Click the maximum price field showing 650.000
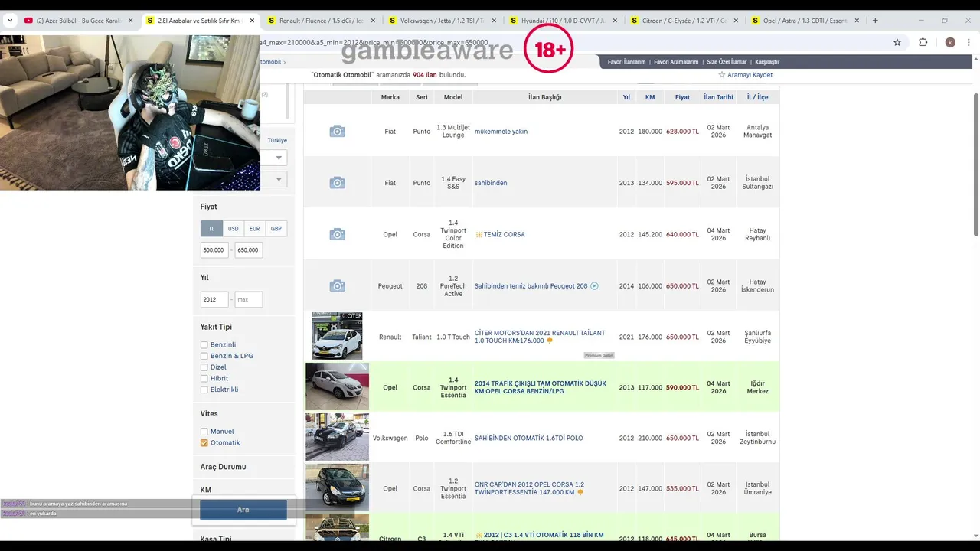Viewport: 980px width, 551px height. click(x=248, y=250)
